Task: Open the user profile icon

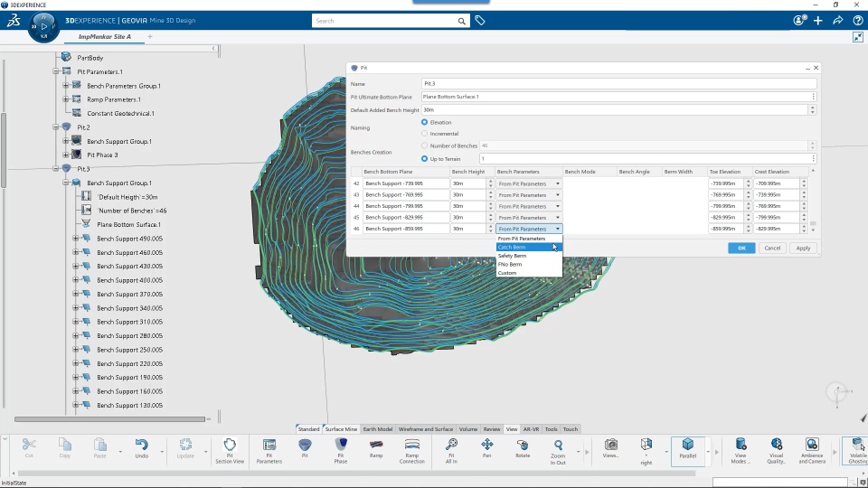Action: (798, 21)
